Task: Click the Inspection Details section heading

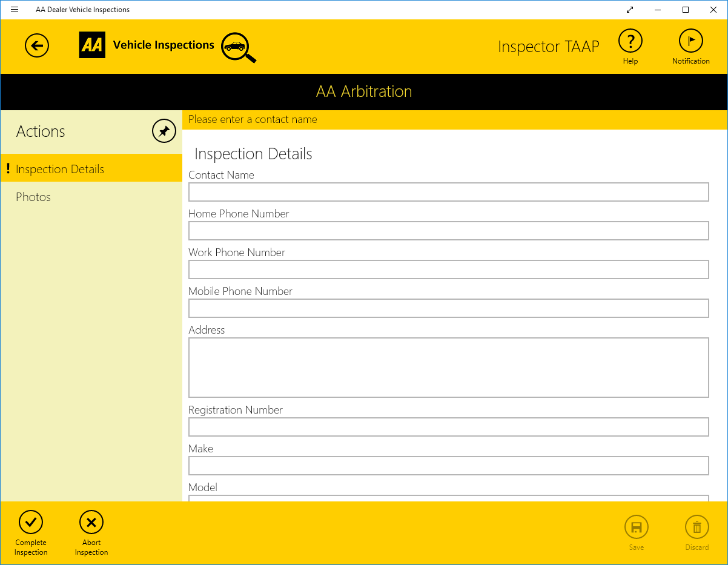Action: (x=253, y=154)
